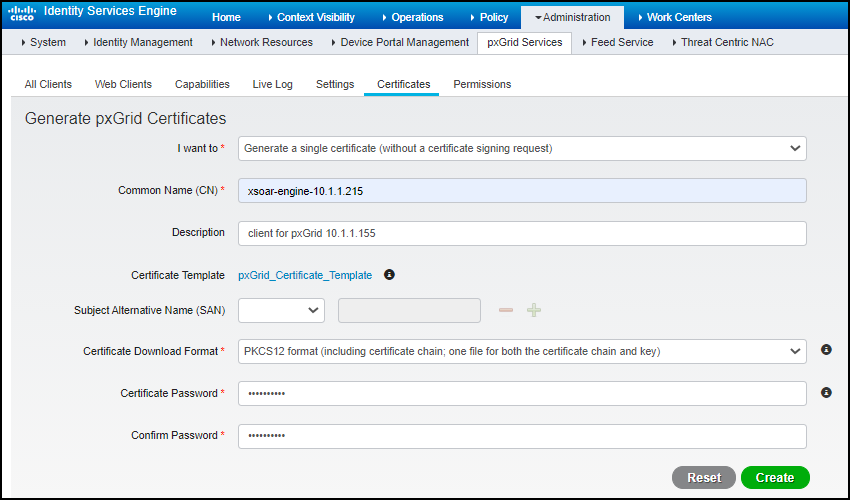Expand Network Resources submenu
Image resolution: width=850 pixels, height=500 pixels.
(262, 42)
